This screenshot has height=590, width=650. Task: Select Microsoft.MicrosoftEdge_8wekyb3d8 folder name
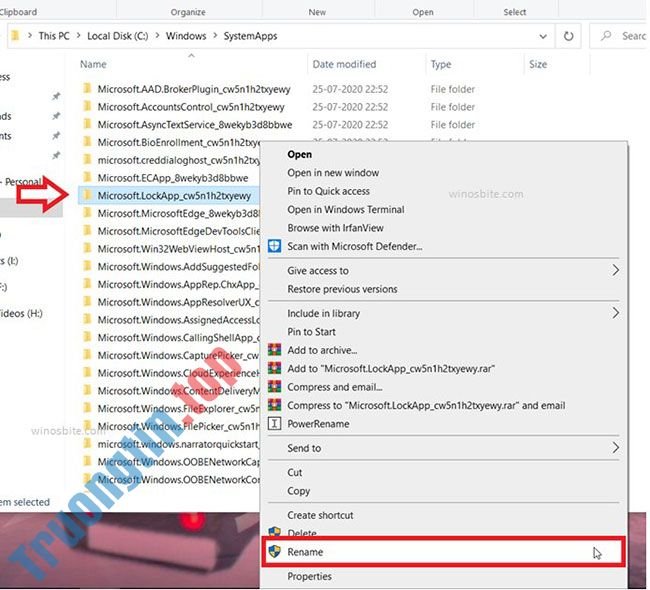coord(178,213)
